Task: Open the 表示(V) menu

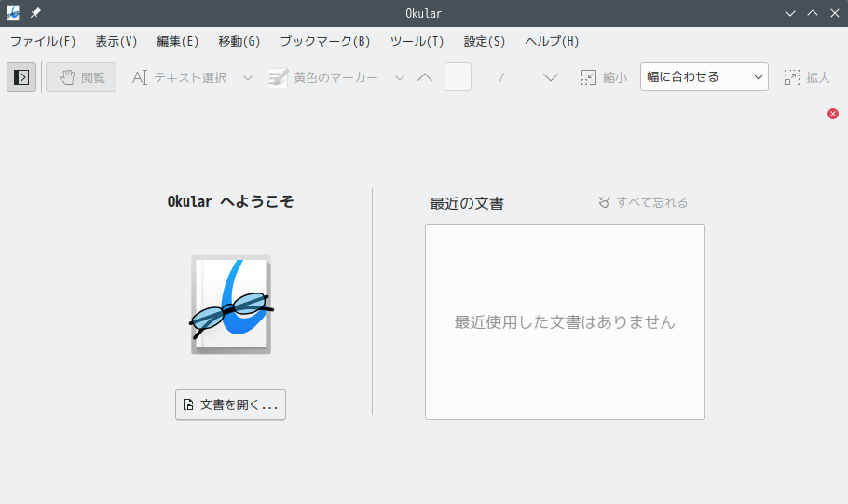Action: pyautogui.click(x=116, y=42)
